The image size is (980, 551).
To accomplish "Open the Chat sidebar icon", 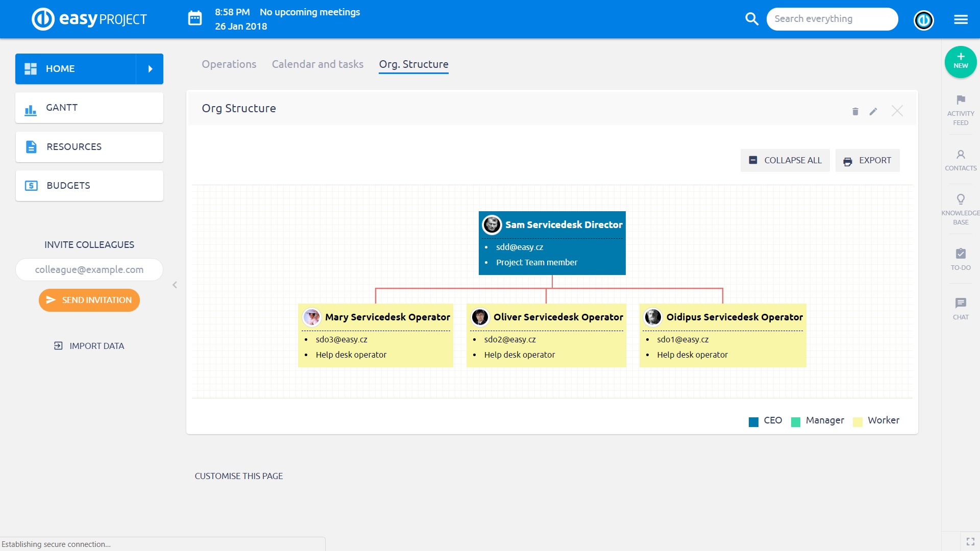I will click(x=961, y=303).
